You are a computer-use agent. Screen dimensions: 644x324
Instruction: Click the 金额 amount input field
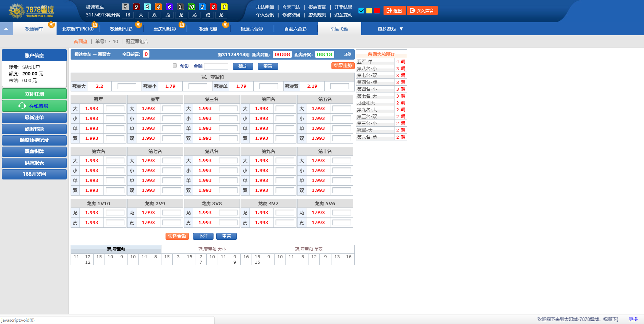(x=216, y=66)
